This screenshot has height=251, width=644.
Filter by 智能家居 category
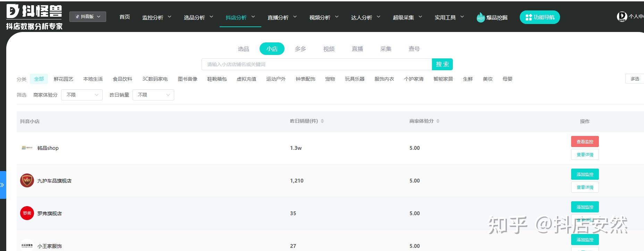[x=443, y=79]
